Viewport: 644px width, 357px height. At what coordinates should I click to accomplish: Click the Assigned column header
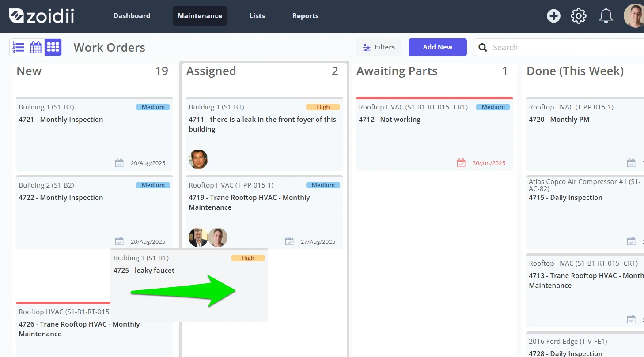click(211, 71)
